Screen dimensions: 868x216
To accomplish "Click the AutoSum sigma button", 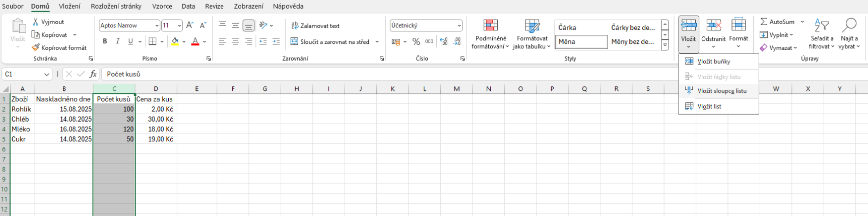I will point(777,22).
